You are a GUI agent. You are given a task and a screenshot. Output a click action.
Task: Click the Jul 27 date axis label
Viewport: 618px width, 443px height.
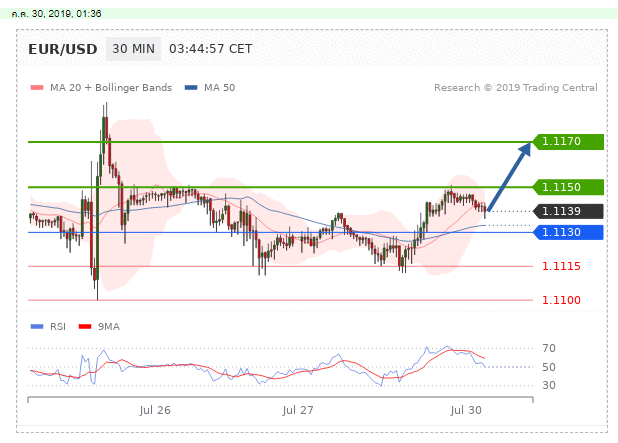point(298,410)
